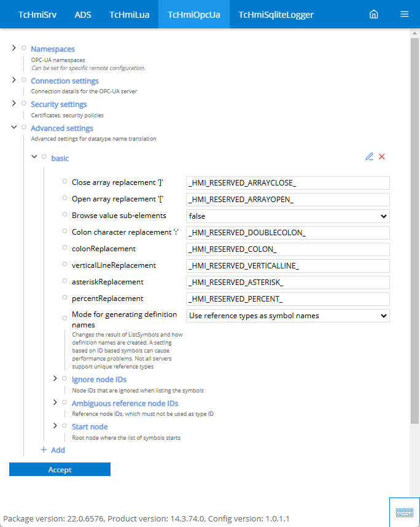This screenshot has width=420, height=527.
Task: Toggle circle beside colonReplacement
Action: pos(64,248)
